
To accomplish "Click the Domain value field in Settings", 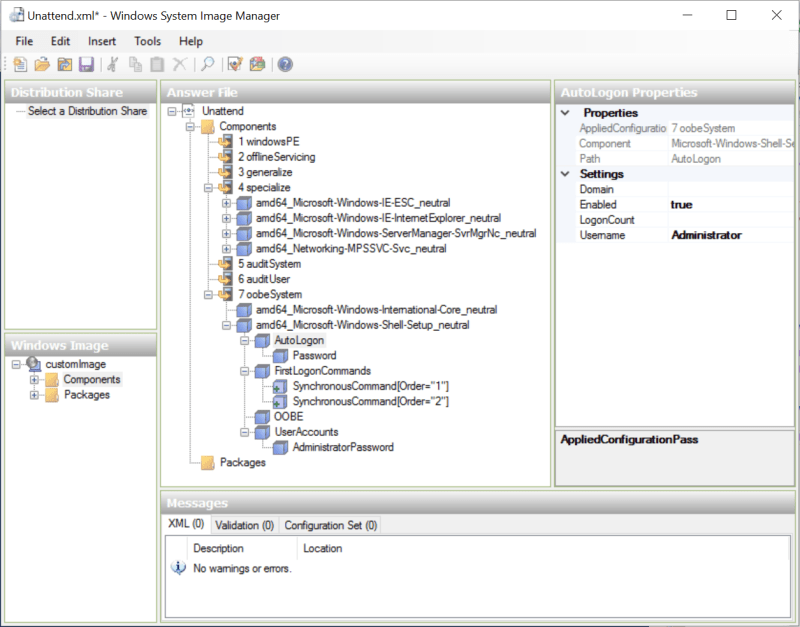I will coord(730,189).
